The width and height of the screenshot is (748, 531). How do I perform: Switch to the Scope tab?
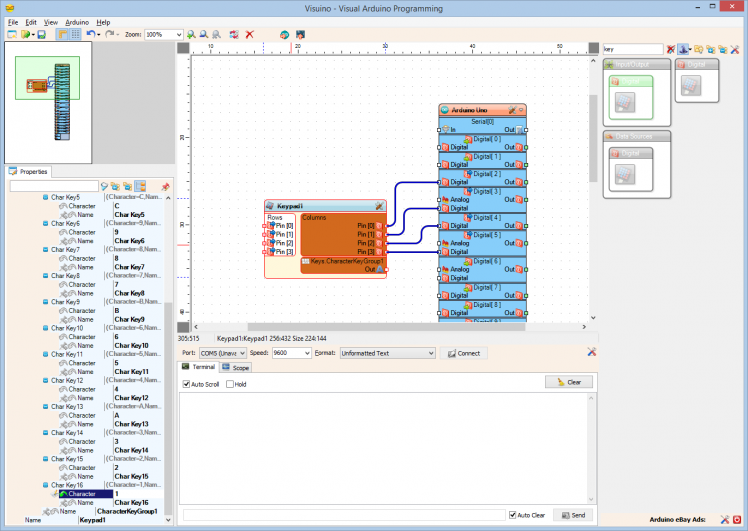[x=236, y=368]
